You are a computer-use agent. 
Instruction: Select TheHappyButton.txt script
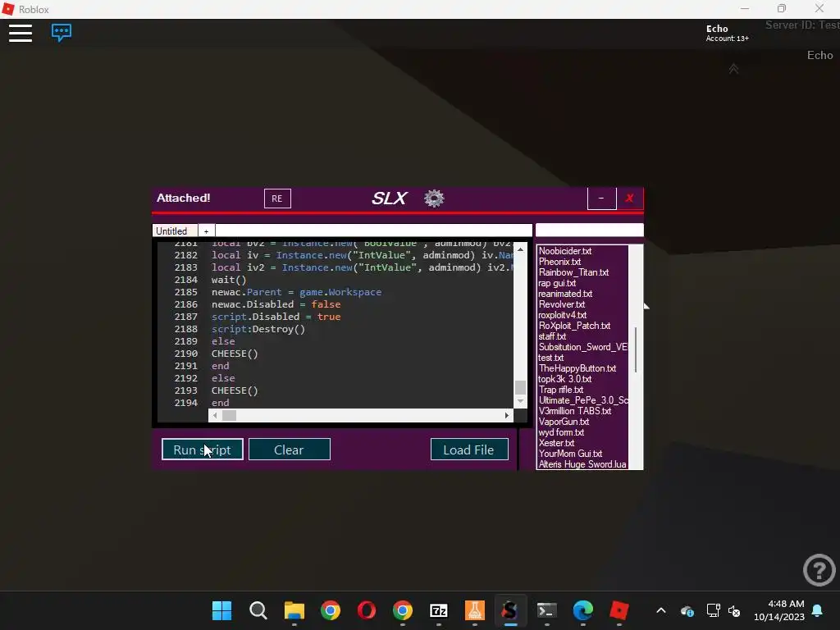pyautogui.click(x=577, y=368)
